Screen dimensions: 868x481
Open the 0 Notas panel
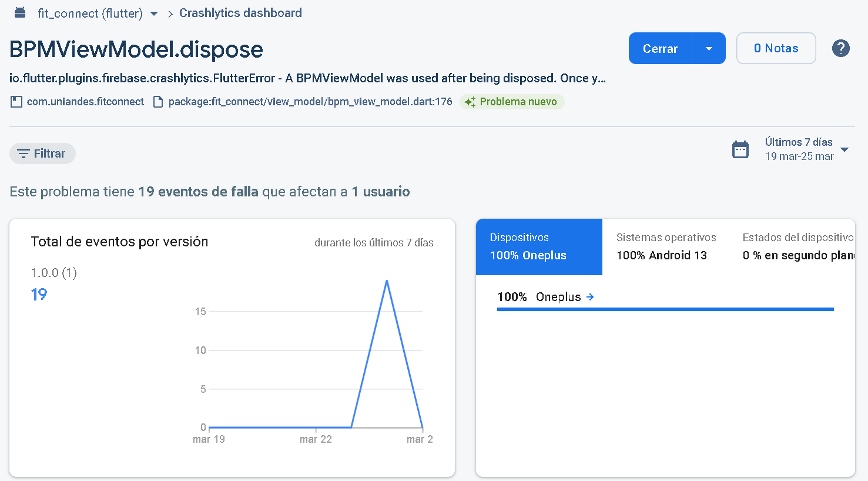click(x=776, y=48)
